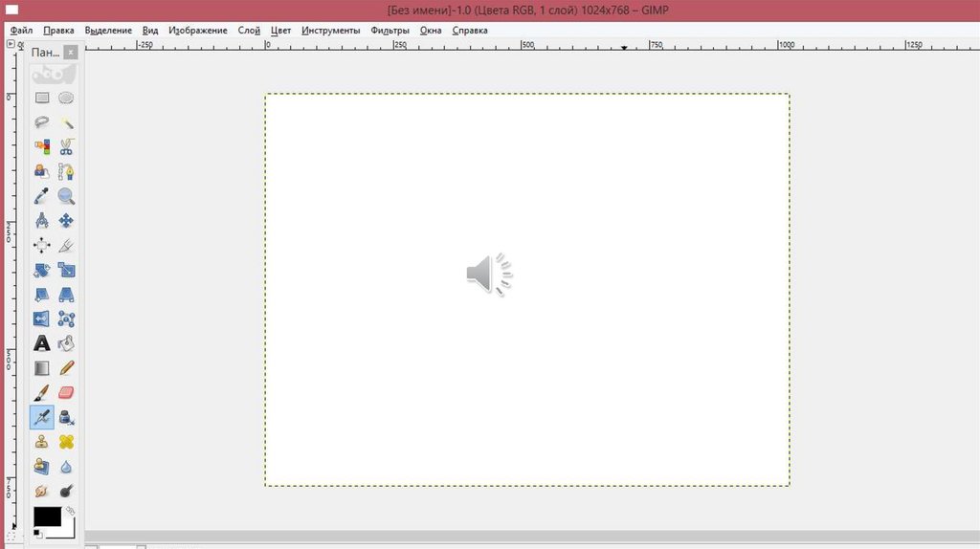Activate the Zoom magnifier tool
This screenshot has width=980, height=549.
pos(66,196)
